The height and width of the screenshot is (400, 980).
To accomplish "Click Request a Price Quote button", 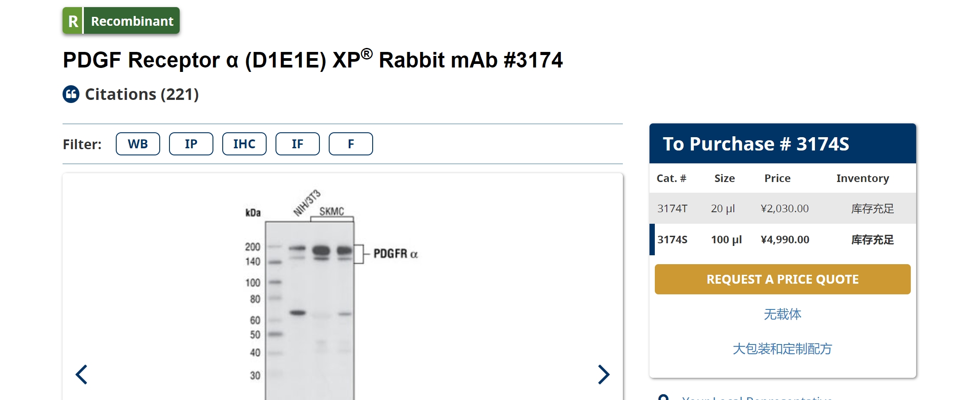I will [783, 279].
